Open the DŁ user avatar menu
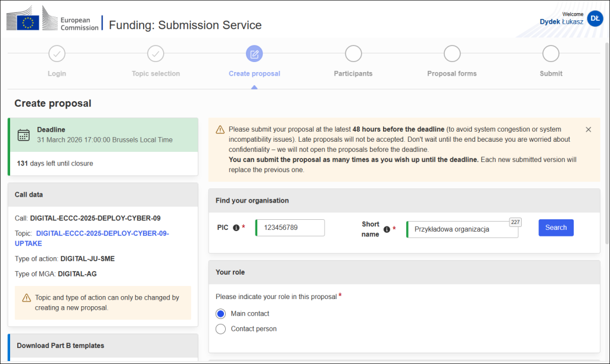Image resolution: width=610 pixels, height=364 pixels. coord(595,18)
